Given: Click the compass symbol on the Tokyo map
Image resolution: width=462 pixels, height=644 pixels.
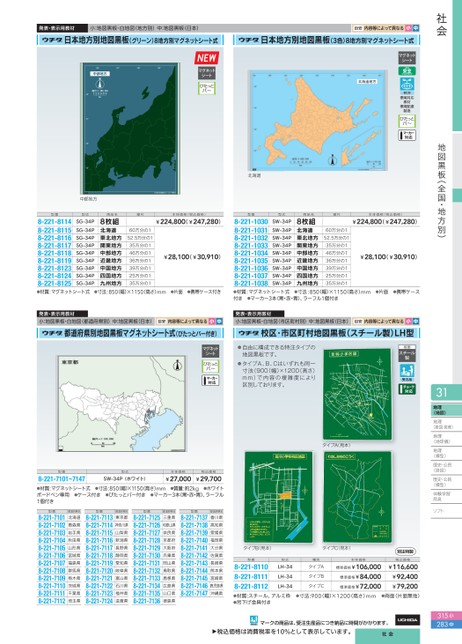Looking at the screenshot, I should tap(178, 366).
